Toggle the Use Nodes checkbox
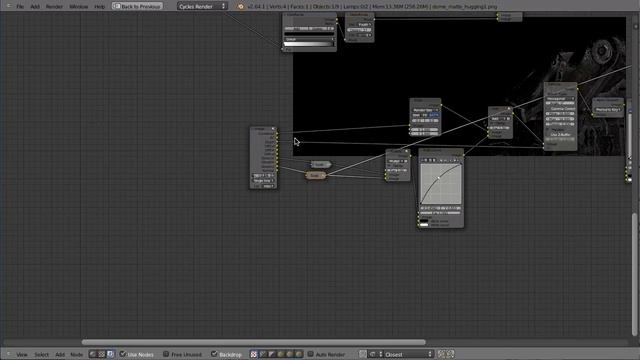640x360 pixels. [x=123, y=354]
